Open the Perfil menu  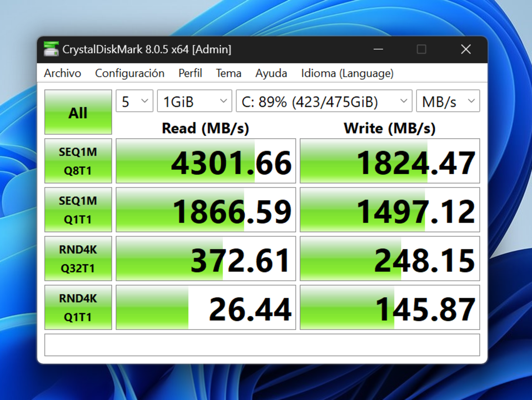click(x=190, y=73)
